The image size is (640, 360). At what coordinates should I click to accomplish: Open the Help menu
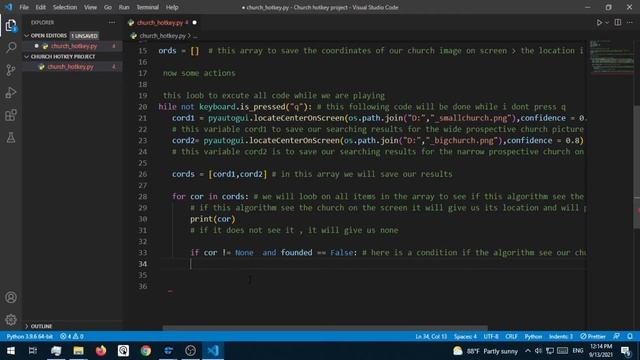[x=172, y=7]
